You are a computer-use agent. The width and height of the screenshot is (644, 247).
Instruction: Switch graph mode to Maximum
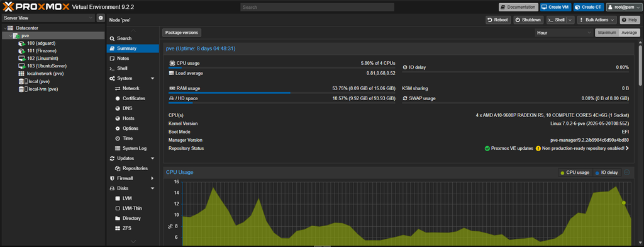(607, 33)
